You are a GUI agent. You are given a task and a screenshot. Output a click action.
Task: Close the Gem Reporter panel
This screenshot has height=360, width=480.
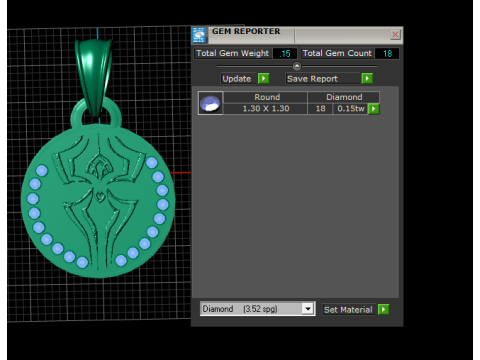[x=395, y=34]
